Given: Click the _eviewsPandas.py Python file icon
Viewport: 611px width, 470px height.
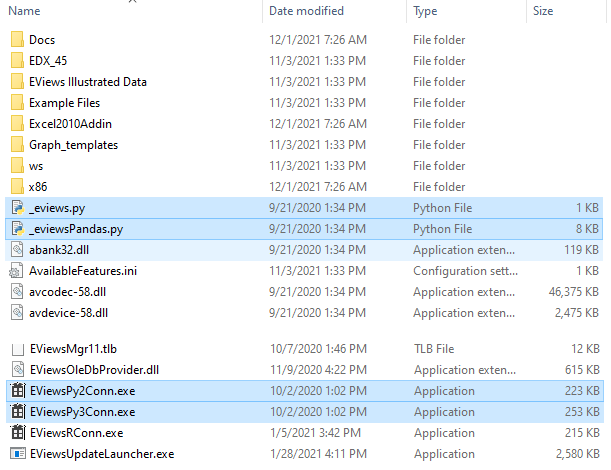Looking at the screenshot, I should tap(18, 229).
